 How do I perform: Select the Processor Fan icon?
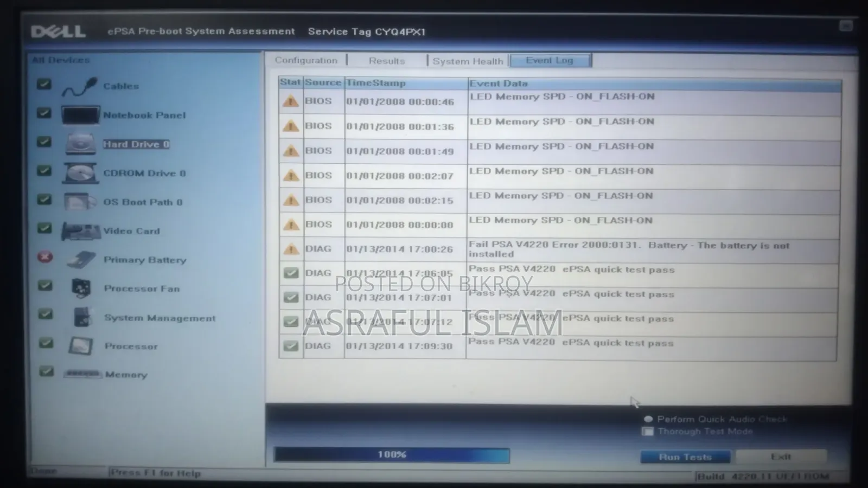click(81, 288)
